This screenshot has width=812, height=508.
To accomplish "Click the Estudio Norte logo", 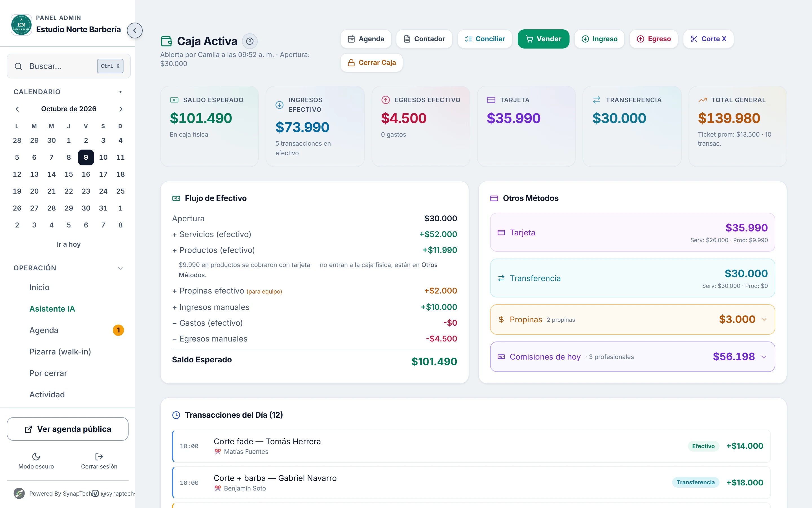I will tap(21, 25).
